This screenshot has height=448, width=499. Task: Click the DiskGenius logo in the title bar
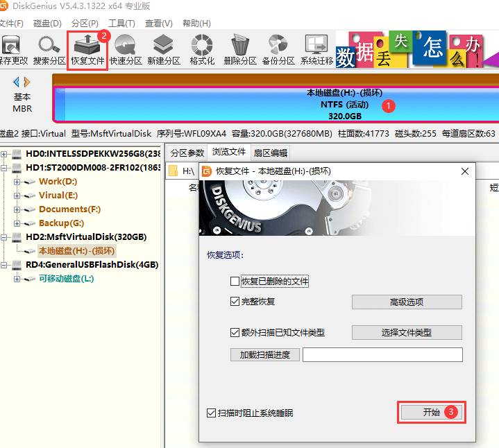(3, 6)
